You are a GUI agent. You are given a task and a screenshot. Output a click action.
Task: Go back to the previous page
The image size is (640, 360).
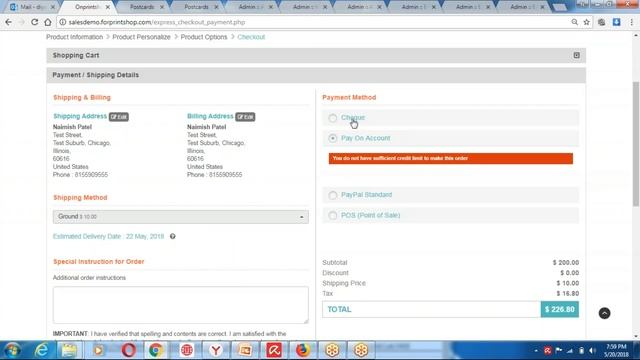(9, 22)
